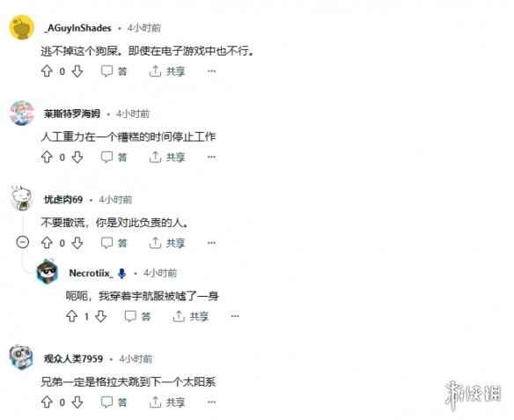Viewport: 514px width, 420px height.
Task: Share the _AGuyInShades comment
Action: (167, 71)
